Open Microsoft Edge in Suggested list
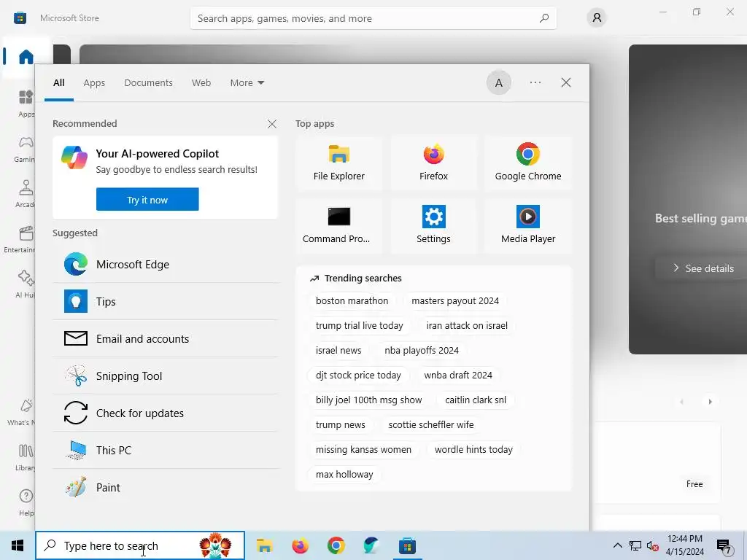Viewport: 747px width, 560px height. click(x=166, y=264)
